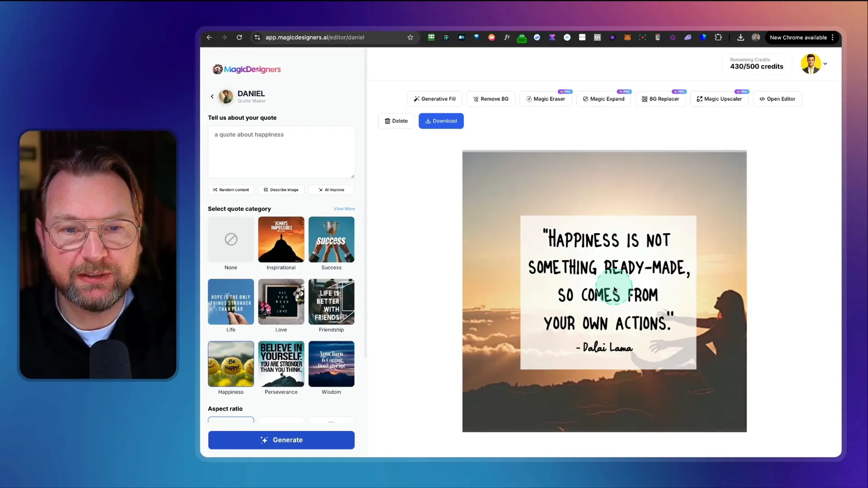Open the Magic Upscaler tool
This screenshot has width=868, height=488.
coord(719,99)
